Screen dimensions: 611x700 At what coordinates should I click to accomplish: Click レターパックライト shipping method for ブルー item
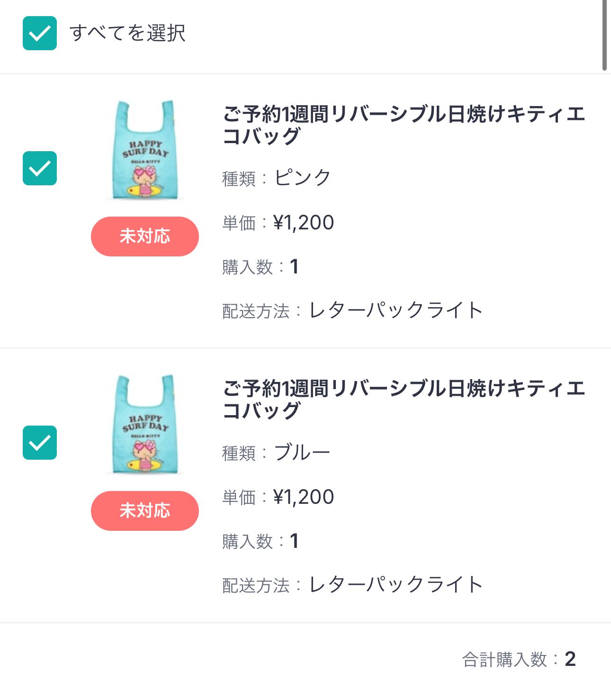[x=396, y=585]
